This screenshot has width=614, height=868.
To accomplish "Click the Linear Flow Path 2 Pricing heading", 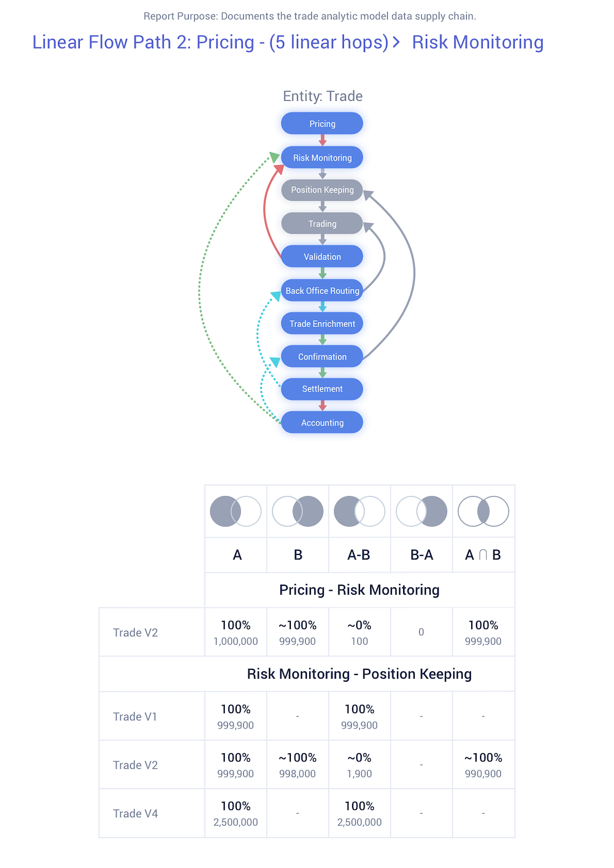I will 210,42.
